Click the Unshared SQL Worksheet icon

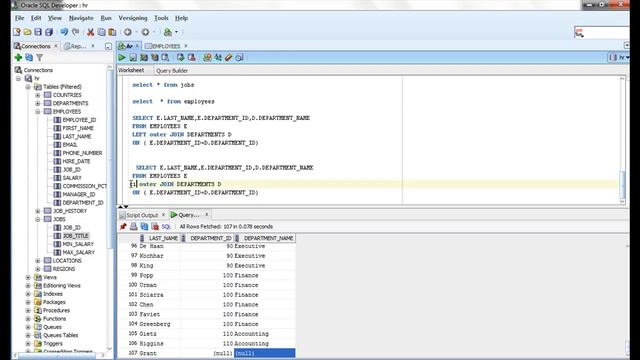[207, 58]
